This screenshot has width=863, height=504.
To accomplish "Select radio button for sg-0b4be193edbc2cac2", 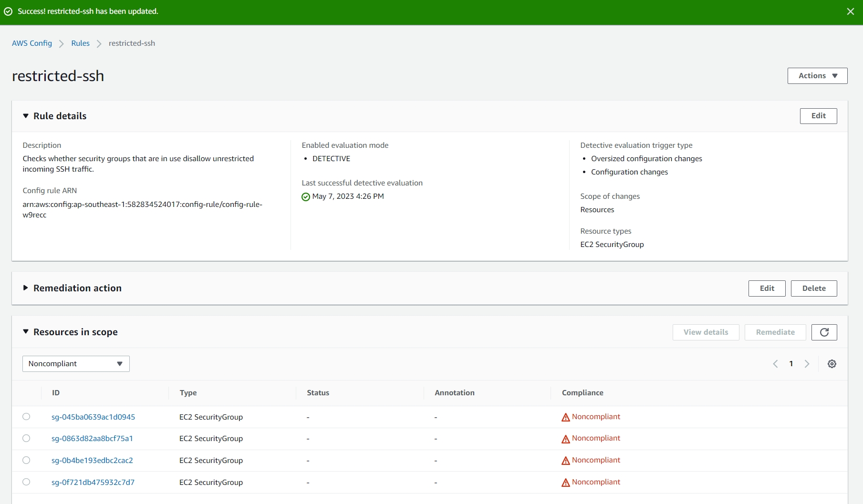I will 26,460.
